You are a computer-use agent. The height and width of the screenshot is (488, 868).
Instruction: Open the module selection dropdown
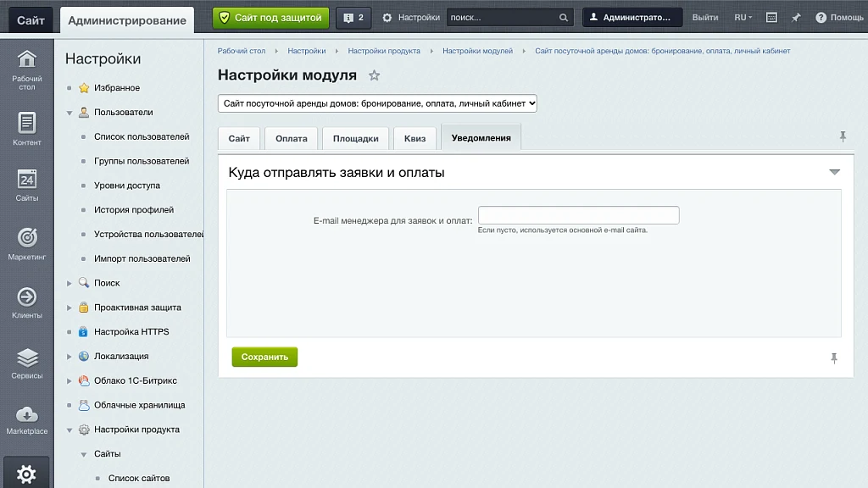click(x=377, y=103)
